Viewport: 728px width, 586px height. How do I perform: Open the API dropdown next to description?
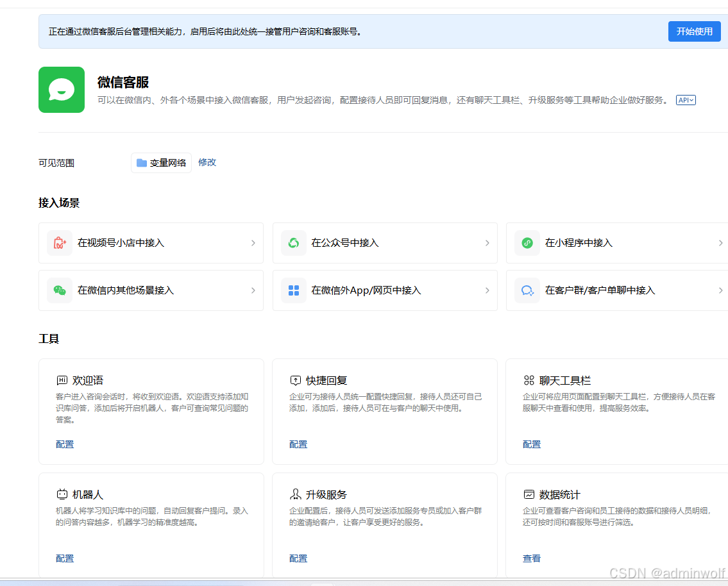686,100
